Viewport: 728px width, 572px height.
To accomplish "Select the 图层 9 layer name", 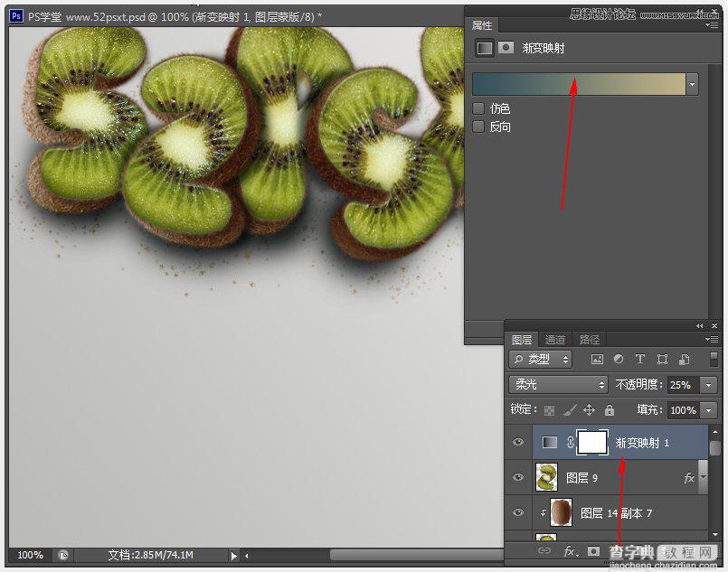I will pyautogui.click(x=581, y=478).
